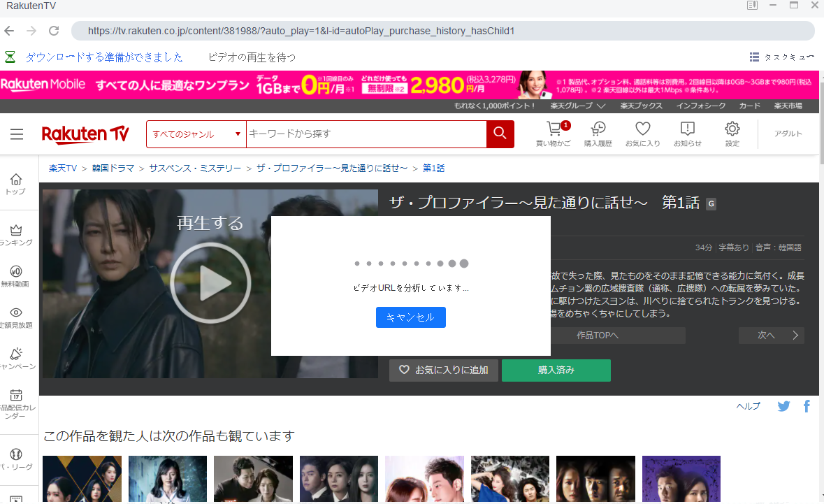
Task: Click the アダルト link in header
Action: pyautogui.click(x=788, y=134)
